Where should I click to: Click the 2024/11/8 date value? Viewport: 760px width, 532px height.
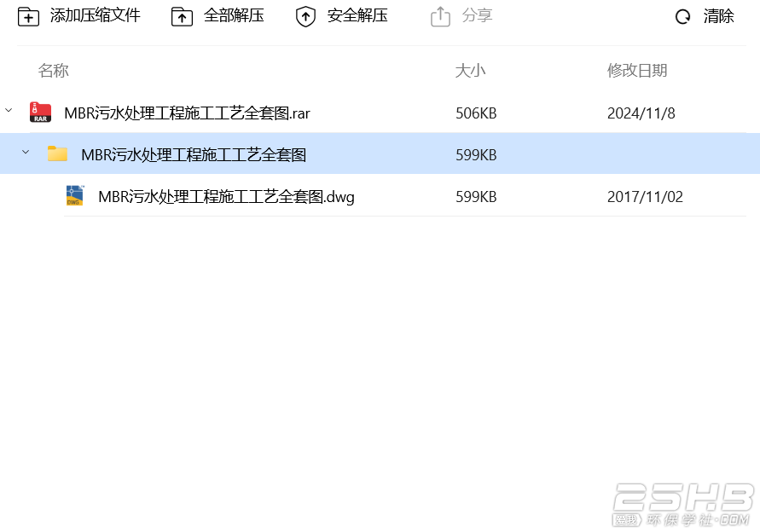[641, 113]
